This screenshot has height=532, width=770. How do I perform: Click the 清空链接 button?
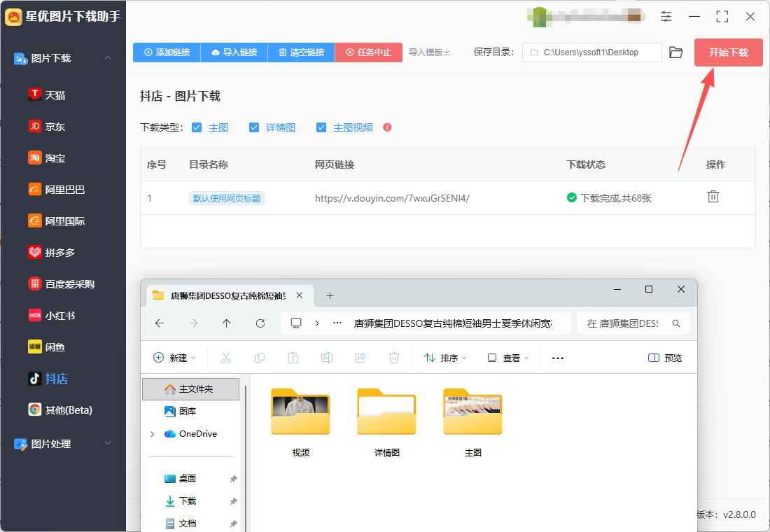tap(302, 52)
